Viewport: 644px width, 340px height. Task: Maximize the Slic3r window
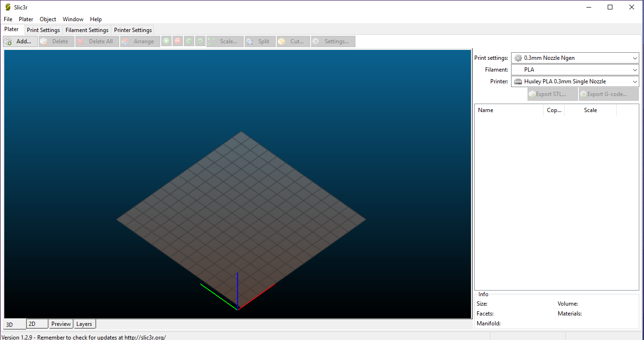tap(610, 7)
